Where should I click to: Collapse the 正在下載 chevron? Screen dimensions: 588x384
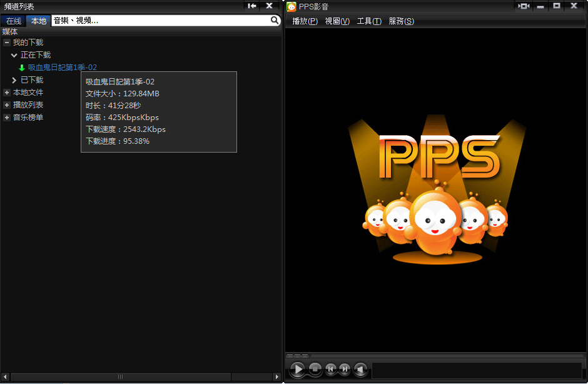coord(14,55)
